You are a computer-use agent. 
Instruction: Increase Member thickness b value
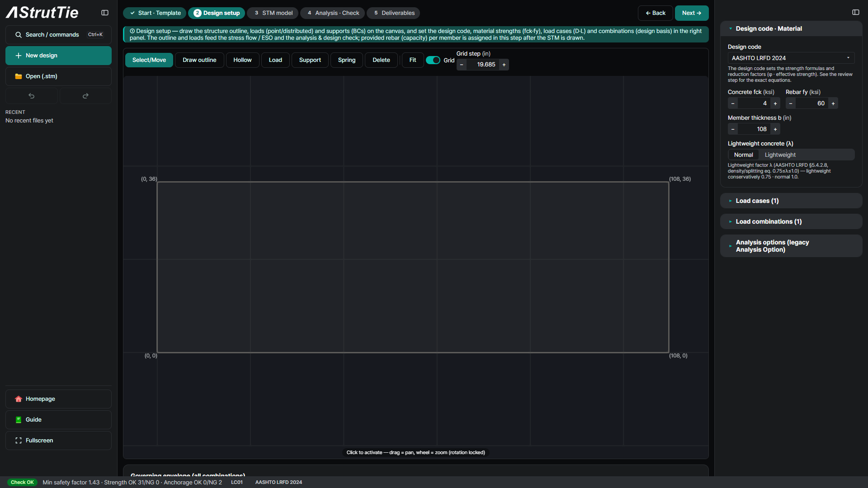point(775,129)
